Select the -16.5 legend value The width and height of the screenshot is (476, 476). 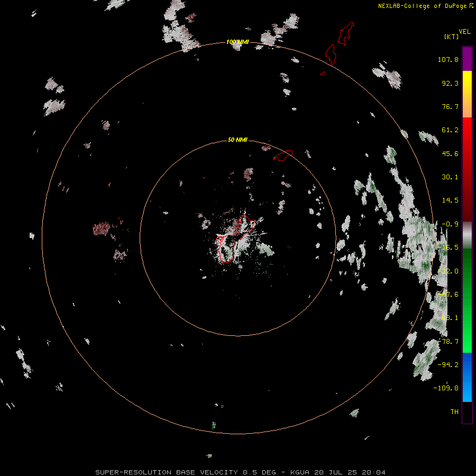tap(448, 248)
